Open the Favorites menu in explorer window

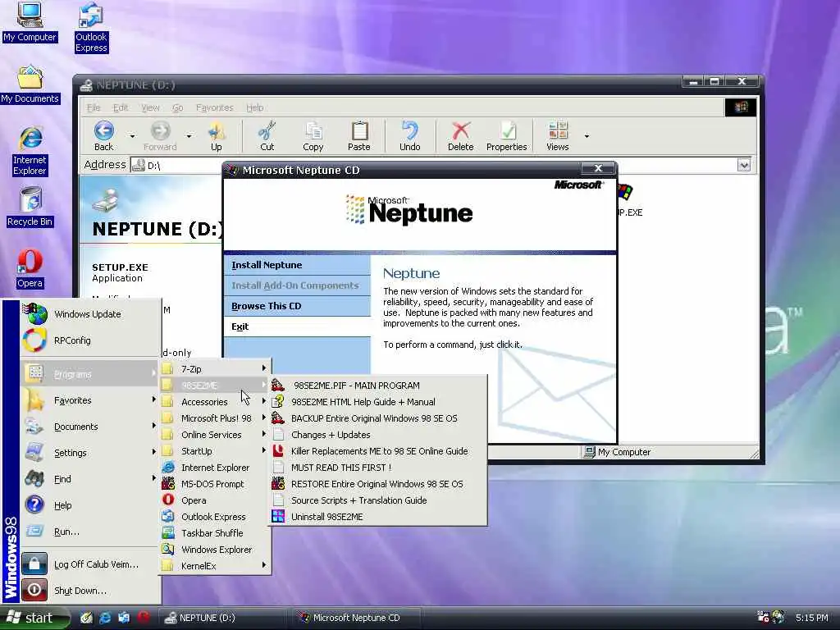tap(214, 107)
